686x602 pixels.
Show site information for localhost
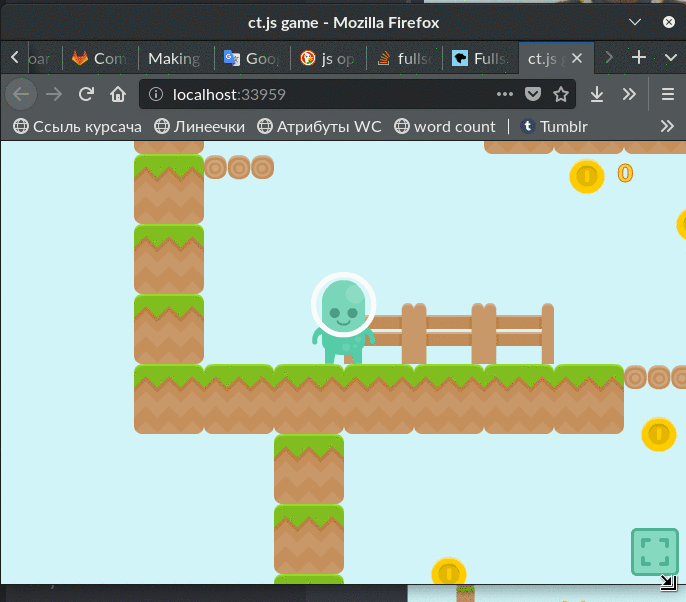(156, 94)
